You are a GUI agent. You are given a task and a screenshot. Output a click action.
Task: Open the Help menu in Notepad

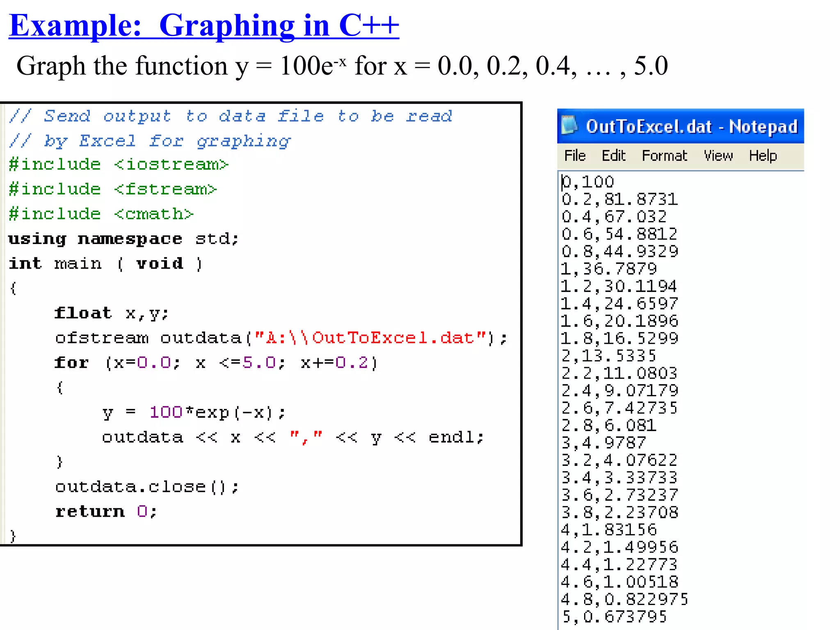point(763,156)
